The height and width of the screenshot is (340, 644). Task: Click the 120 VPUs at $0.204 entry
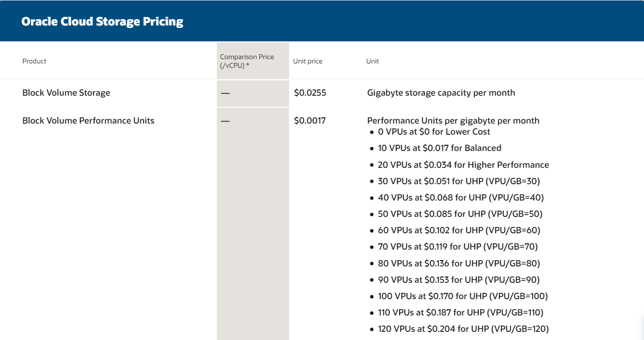(x=463, y=329)
